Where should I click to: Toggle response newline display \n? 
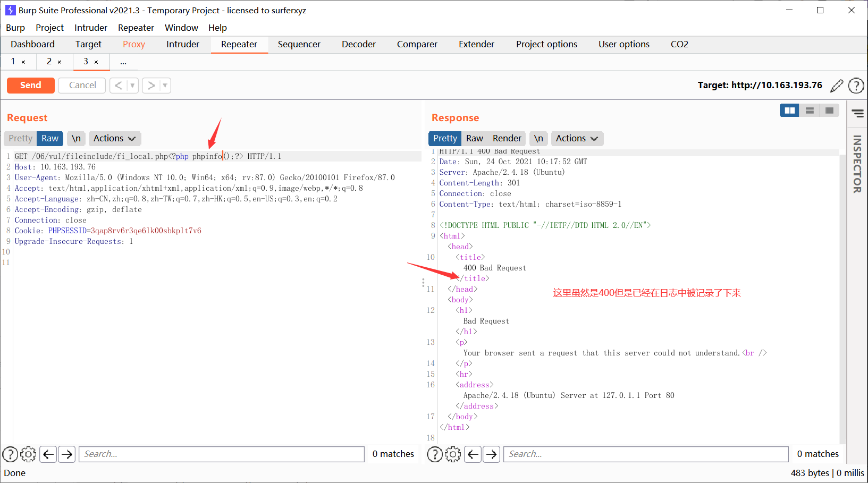(x=538, y=139)
